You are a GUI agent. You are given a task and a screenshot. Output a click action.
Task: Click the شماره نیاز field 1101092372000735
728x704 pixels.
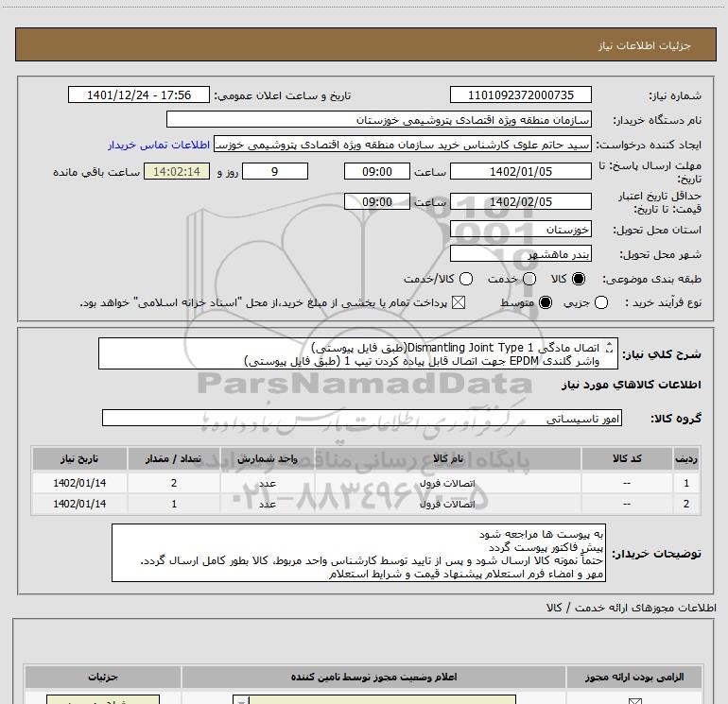tap(520, 94)
